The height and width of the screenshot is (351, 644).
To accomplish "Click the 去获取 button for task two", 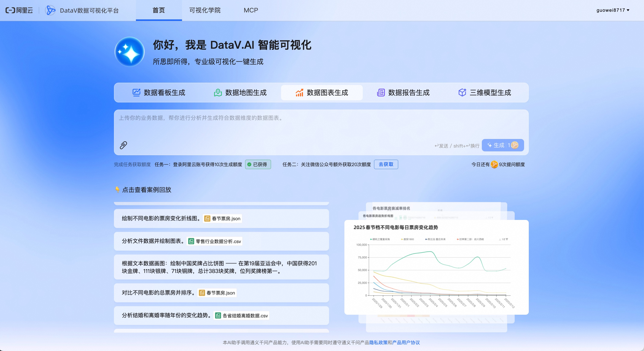I will pyautogui.click(x=386, y=164).
